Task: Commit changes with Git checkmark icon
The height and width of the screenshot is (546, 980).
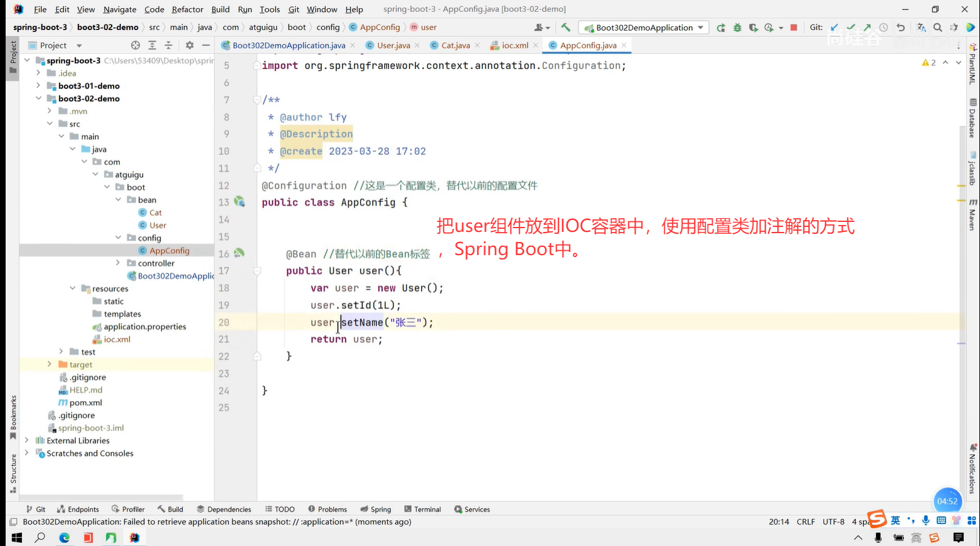Action: coord(851,28)
